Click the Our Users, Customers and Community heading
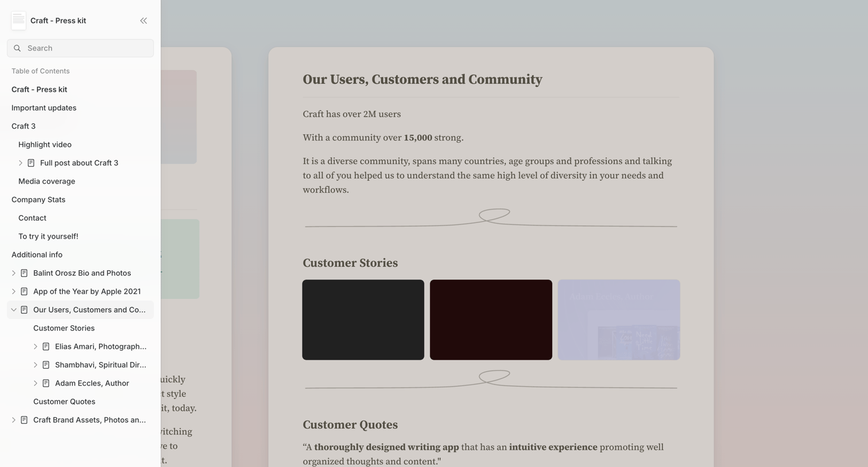 (x=423, y=80)
